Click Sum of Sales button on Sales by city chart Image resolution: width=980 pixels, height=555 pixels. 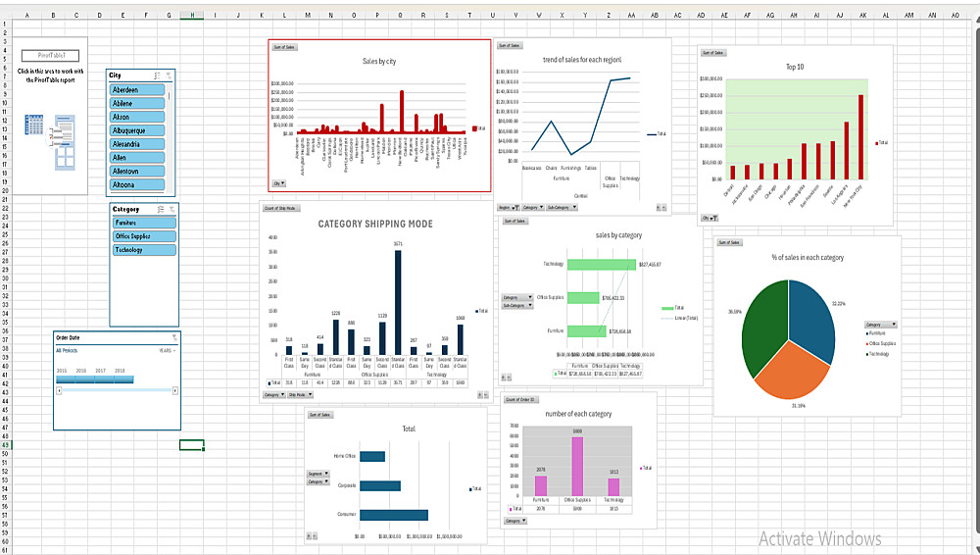point(284,47)
